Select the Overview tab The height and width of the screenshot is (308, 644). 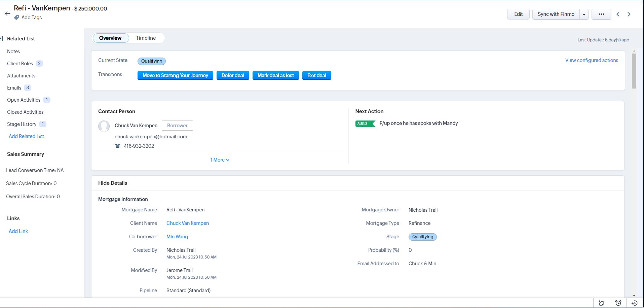110,38
